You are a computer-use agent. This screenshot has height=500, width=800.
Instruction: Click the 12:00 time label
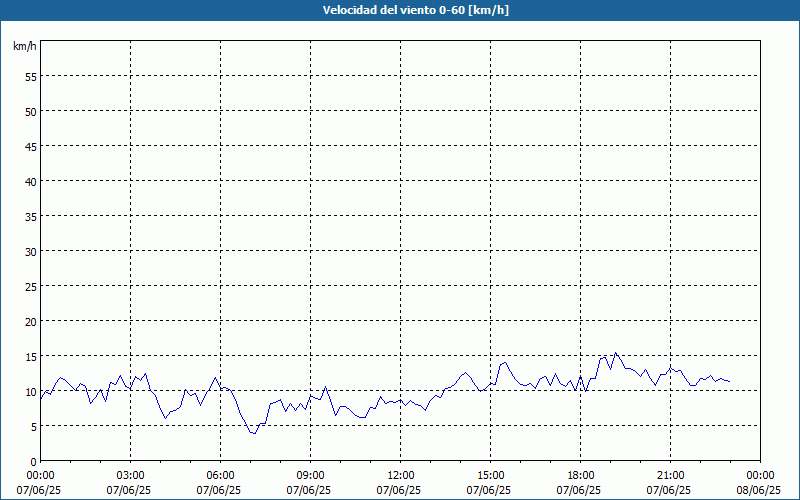[x=401, y=476]
